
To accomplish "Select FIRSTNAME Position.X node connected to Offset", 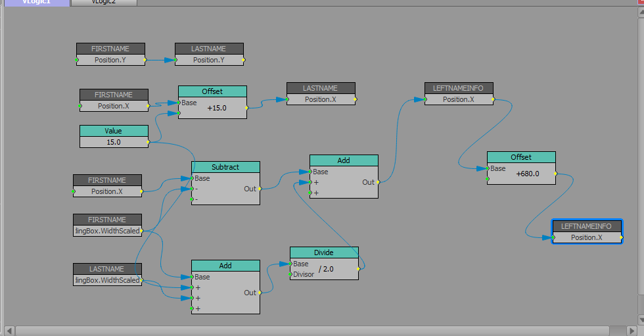I will coord(114,100).
